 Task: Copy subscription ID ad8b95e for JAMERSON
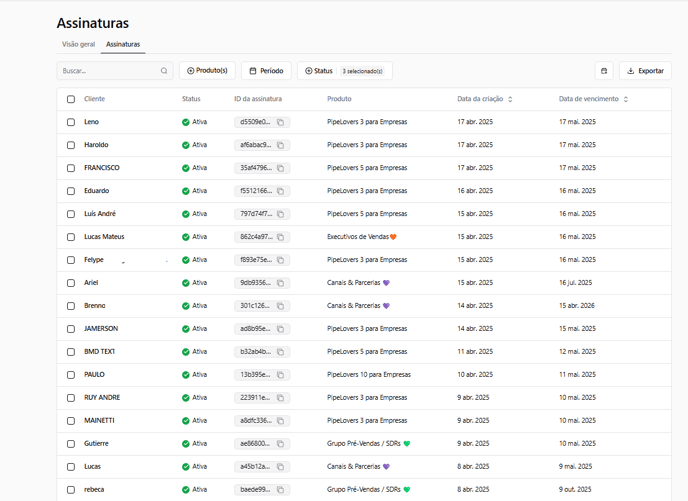pos(280,329)
